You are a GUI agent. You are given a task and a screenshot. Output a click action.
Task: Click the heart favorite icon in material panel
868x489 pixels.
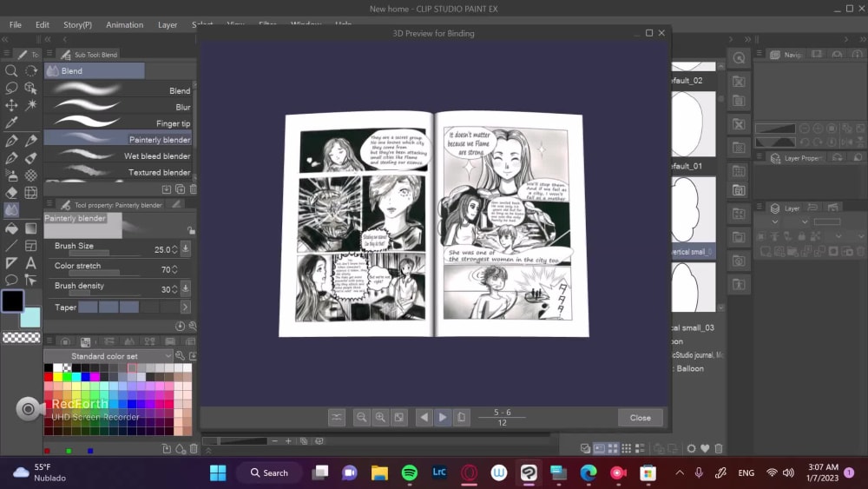click(705, 448)
